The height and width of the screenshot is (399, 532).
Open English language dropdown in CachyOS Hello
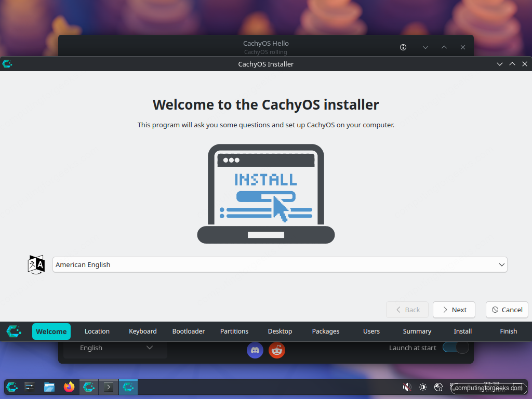click(x=115, y=348)
